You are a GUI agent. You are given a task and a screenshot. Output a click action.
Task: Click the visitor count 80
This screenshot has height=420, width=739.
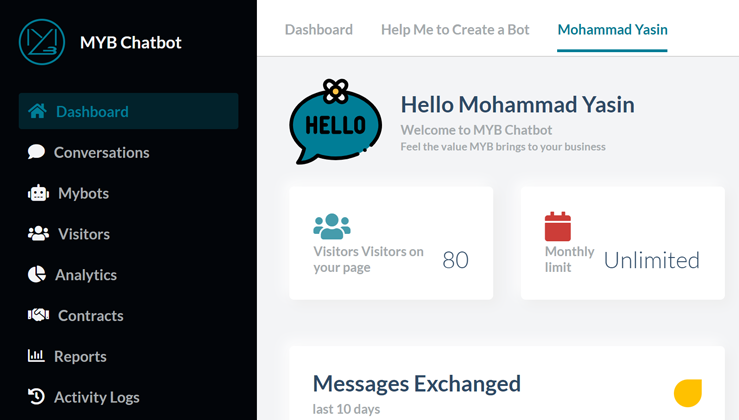coord(455,260)
